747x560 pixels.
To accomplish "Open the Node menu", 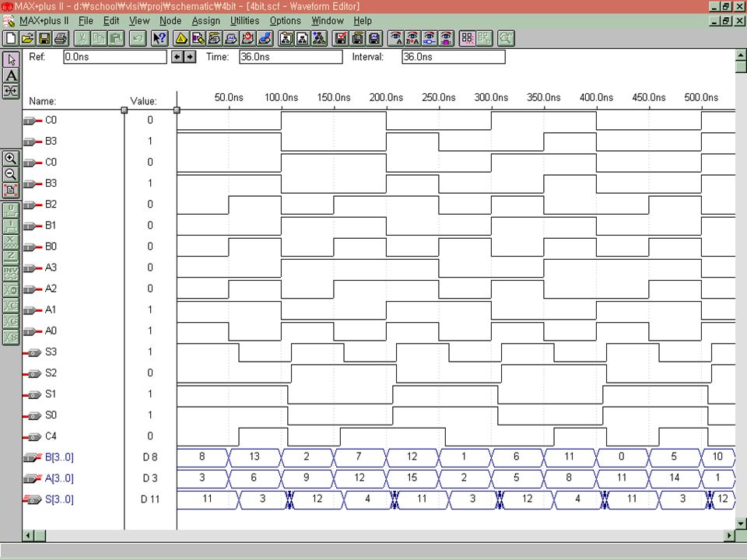I will [170, 21].
